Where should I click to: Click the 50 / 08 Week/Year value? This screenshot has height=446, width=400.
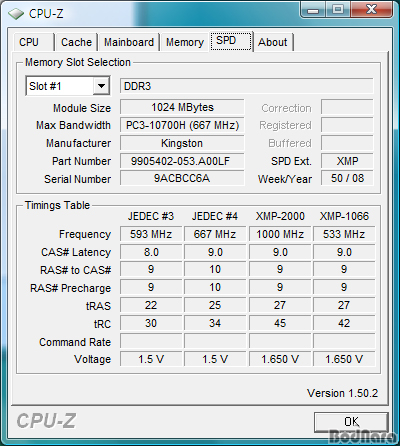(x=347, y=178)
